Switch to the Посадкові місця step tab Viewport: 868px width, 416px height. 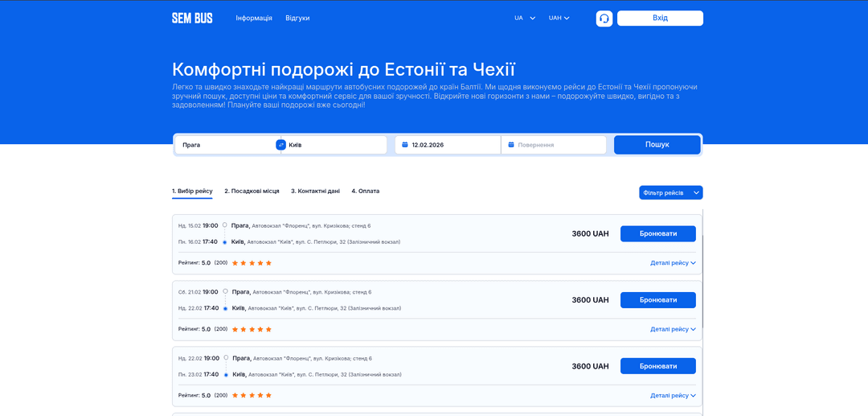click(x=252, y=192)
